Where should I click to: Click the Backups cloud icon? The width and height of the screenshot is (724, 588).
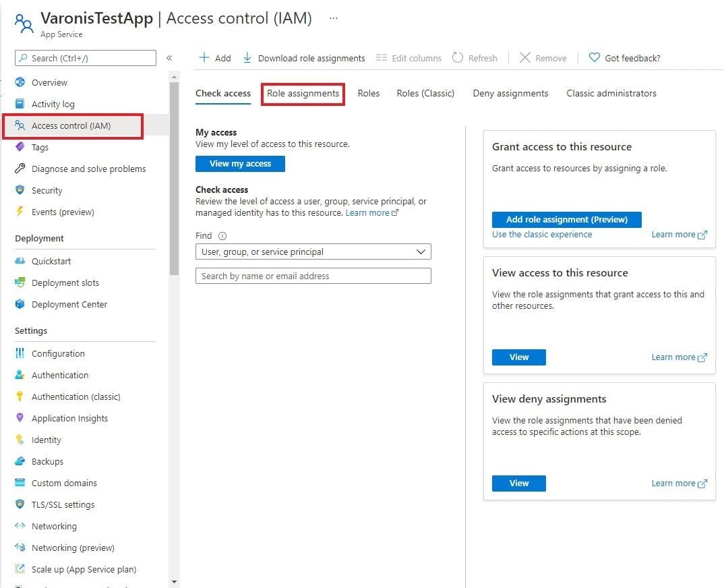20,461
